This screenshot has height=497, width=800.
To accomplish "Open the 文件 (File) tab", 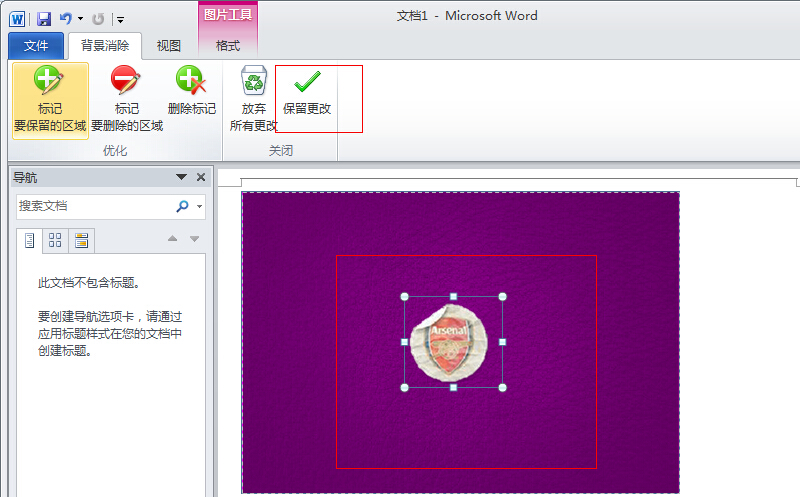I will tap(36, 46).
